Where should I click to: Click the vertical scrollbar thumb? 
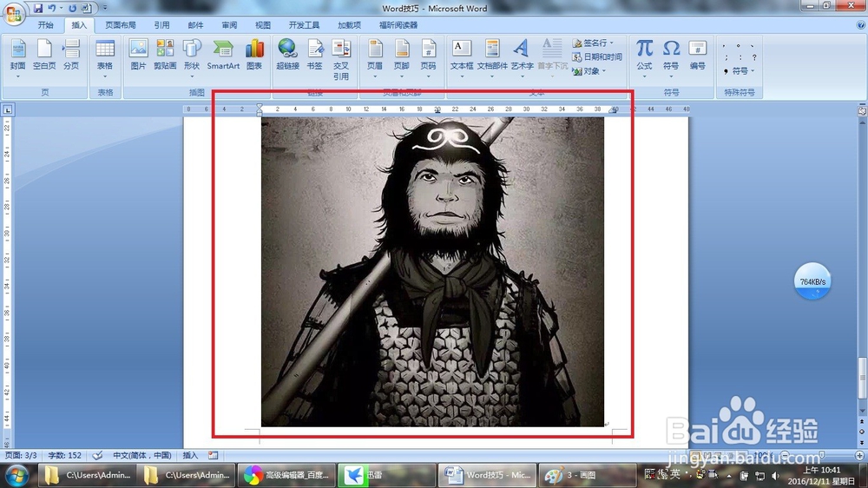tap(862, 378)
